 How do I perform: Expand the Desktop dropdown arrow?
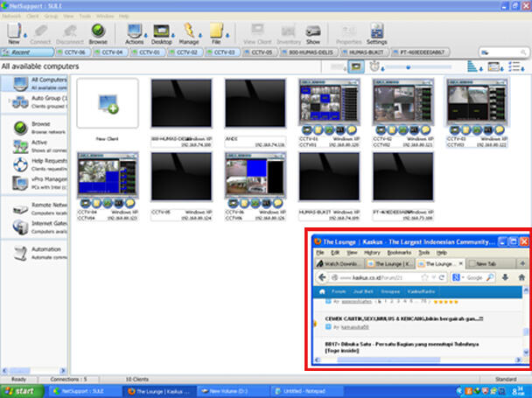click(173, 35)
